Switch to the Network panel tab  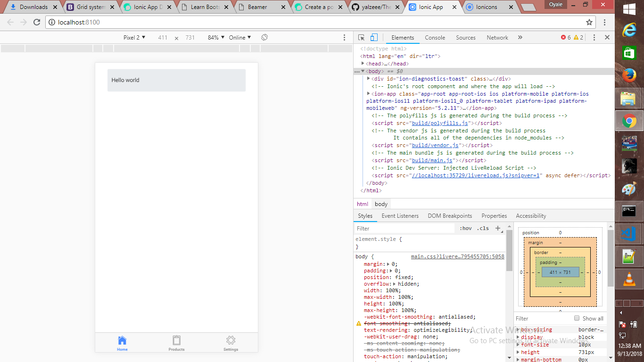[x=497, y=38]
